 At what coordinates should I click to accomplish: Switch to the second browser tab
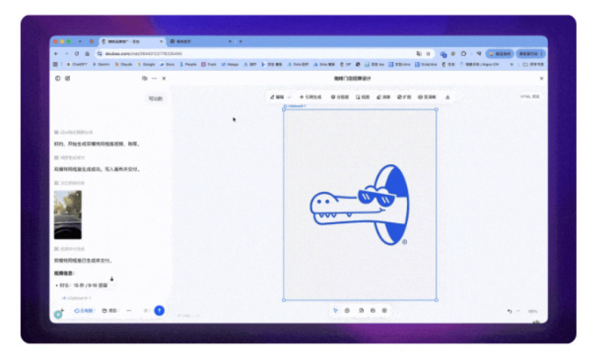click(201, 41)
